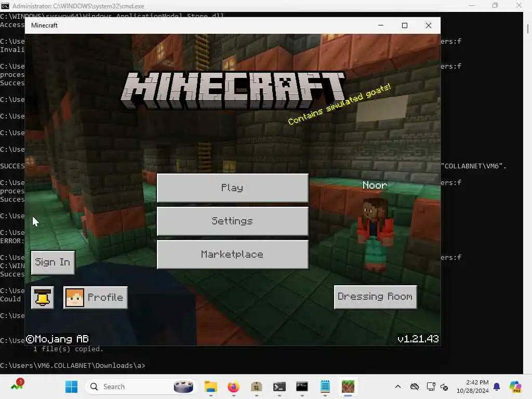
Task: Switch to Minecraft taskbar icon
Action: point(348,387)
